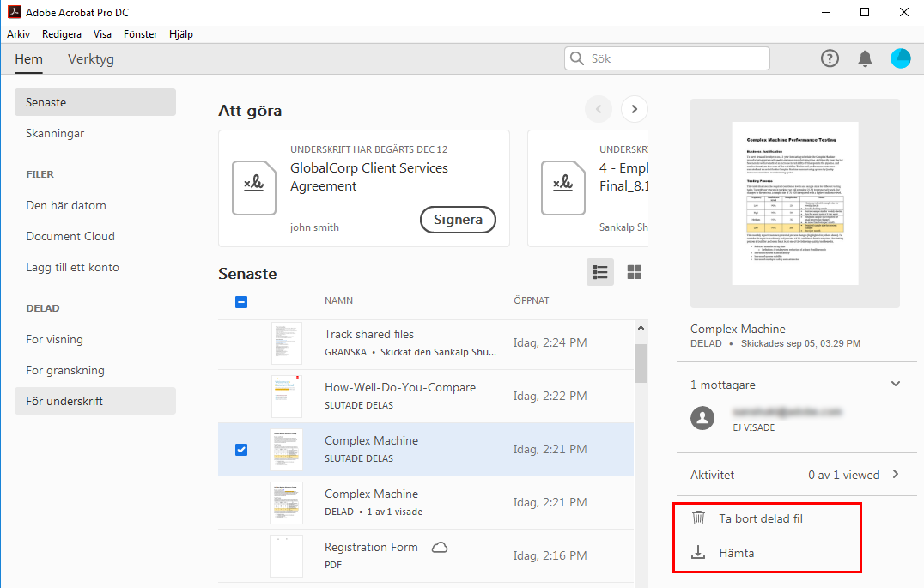Switch to list view layout
This screenshot has height=588, width=924.
tap(600, 272)
